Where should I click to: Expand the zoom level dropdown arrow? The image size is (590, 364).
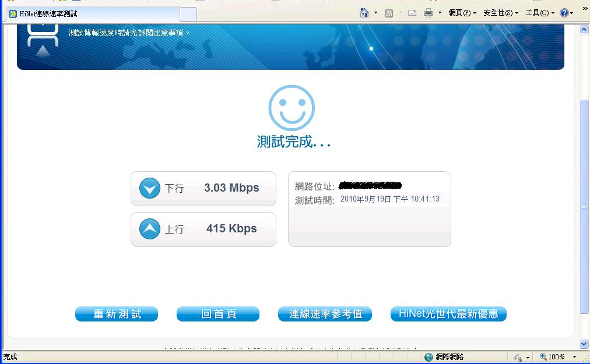(x=575, y=356)
